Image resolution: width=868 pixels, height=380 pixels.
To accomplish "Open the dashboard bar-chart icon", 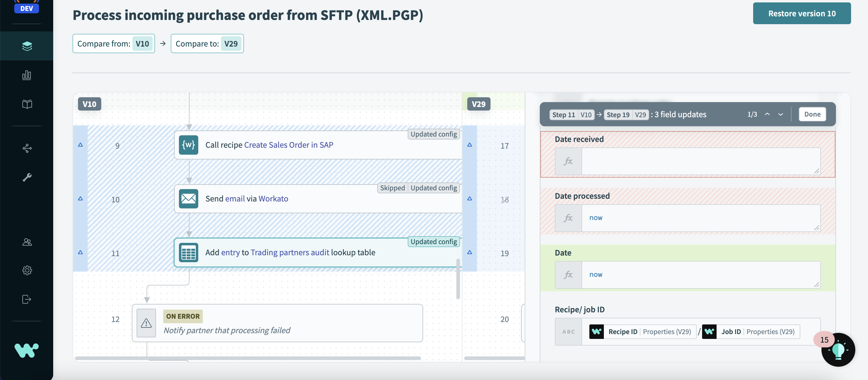I will [27, 76].
